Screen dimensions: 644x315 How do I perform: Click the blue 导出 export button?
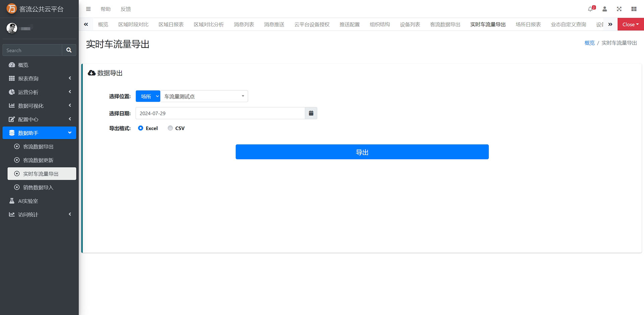point(362,152)
